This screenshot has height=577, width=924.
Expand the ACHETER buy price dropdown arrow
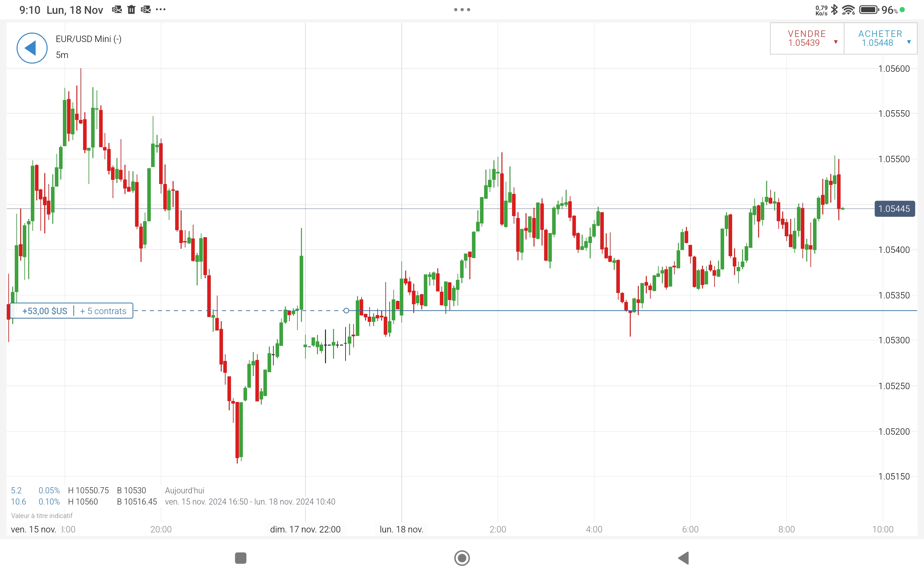909,42
